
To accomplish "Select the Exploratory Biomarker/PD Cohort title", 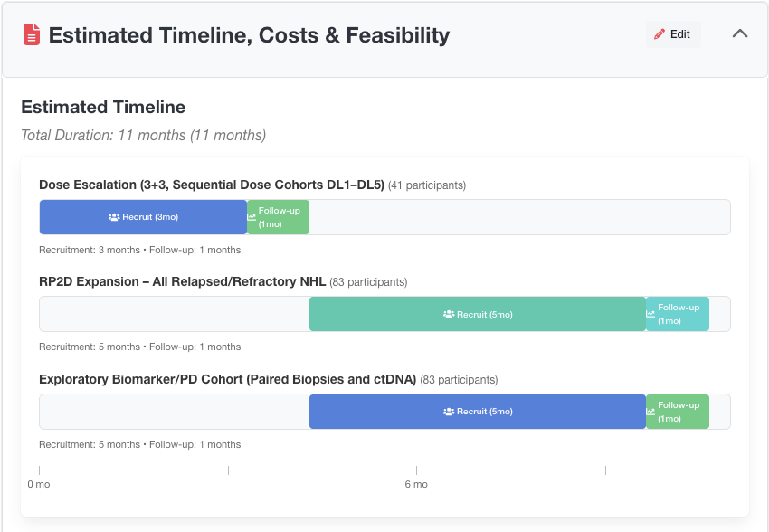I will (227, 379).
